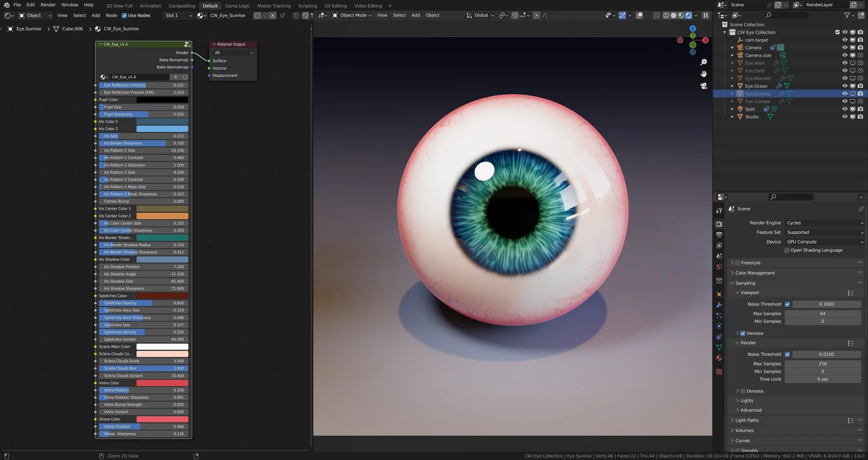868x460 pixels.
Task: Toggle camera view with the viewport camera icon
Action: tap(704, 86)
